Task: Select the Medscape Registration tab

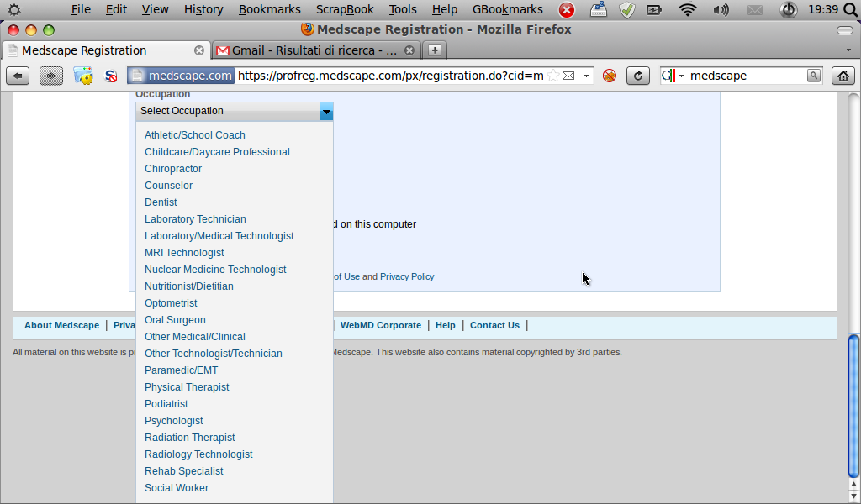Action: [x=105, y=50]
